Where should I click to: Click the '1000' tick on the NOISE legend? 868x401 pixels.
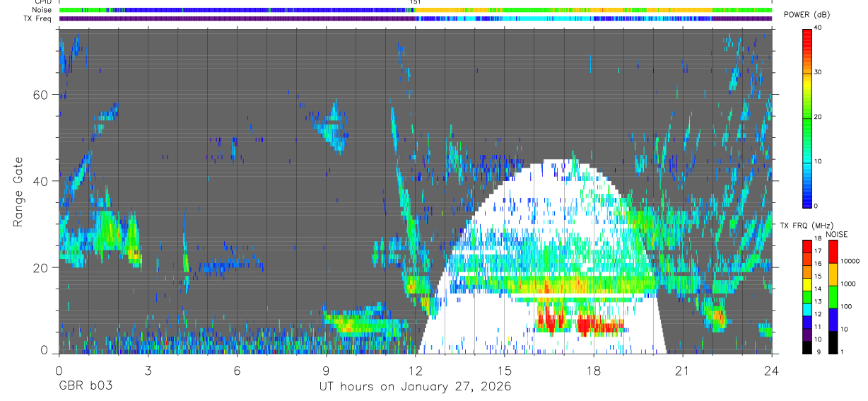tap(848, 284)
